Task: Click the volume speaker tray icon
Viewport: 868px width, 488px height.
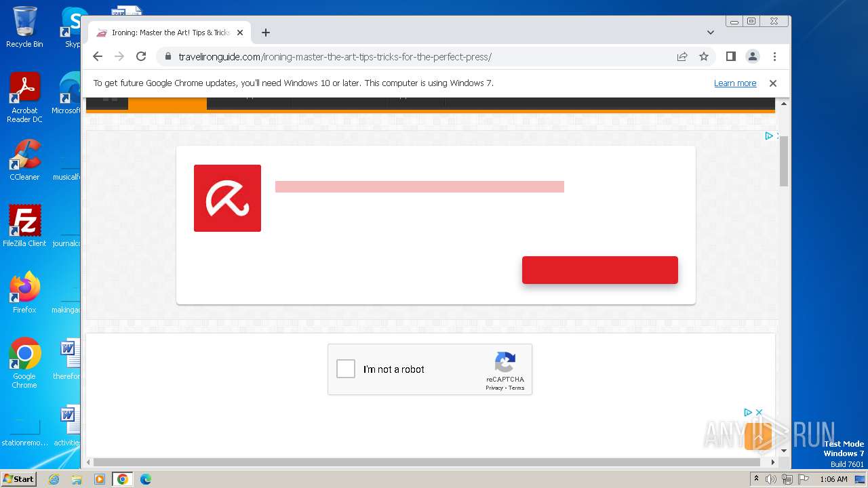Action: click(x=771, y=479)
